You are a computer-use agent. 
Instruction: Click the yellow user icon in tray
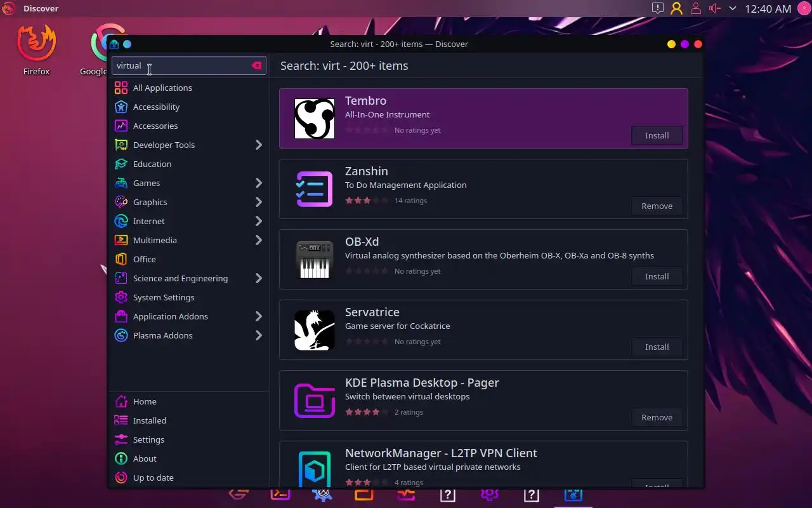[677, 8]
